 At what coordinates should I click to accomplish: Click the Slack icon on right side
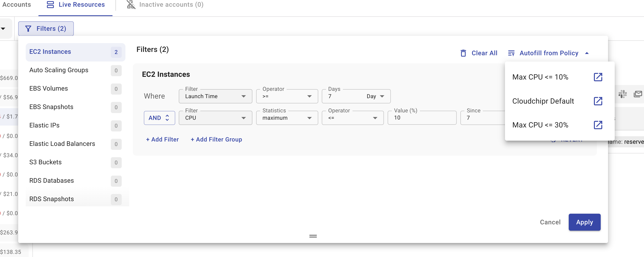pos(622,94)
